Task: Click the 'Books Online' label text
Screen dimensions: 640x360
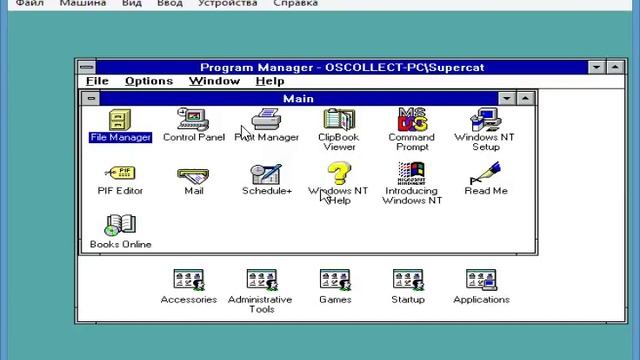Action: (x=120, y=244)
